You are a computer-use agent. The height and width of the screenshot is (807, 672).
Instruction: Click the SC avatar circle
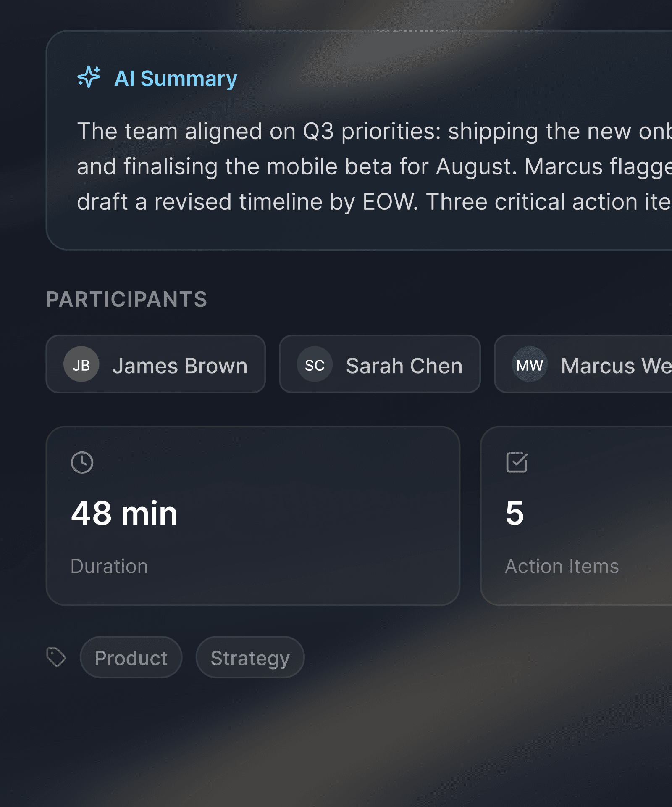(315, 364)
